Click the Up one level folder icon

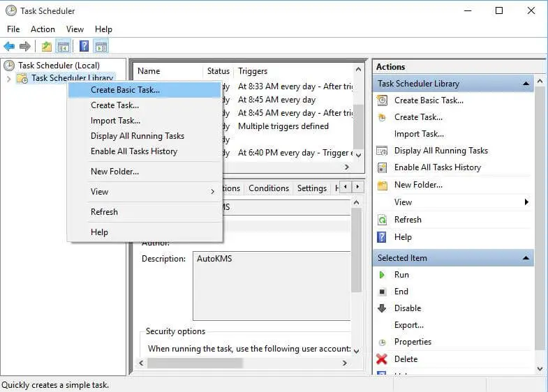[x=47, y=46]
